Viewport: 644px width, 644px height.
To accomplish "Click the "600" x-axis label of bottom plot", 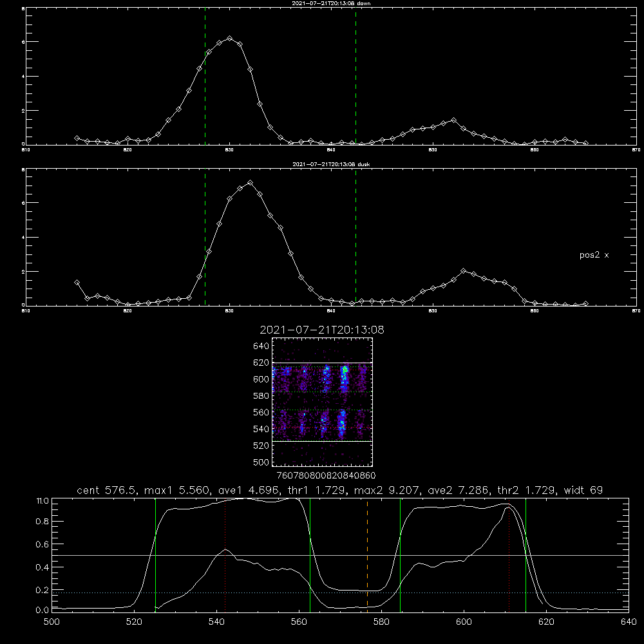I will tap(464, 622).
